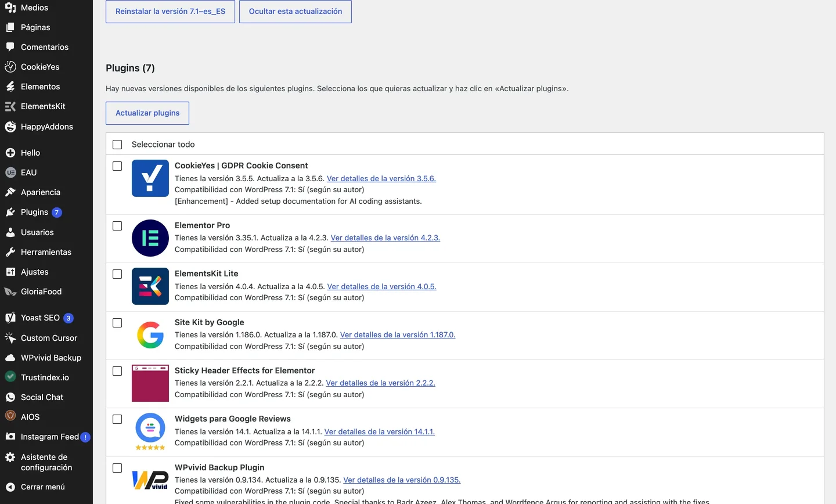Image resolution: width=836 pixels, height=504 pixels.
Task: Click the Herramientas wrench icon
Action: tap(10, 252)
